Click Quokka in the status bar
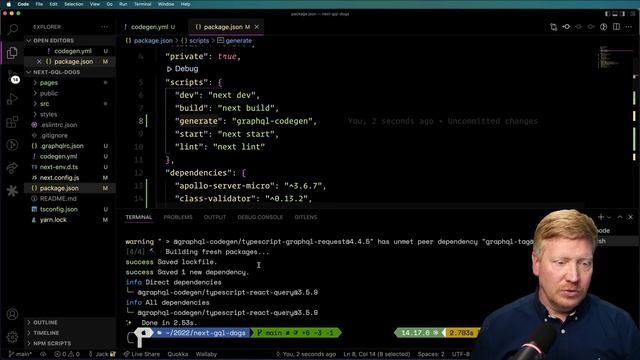The height and width of the screenshot is (360, 640). (x=178, y=354)
